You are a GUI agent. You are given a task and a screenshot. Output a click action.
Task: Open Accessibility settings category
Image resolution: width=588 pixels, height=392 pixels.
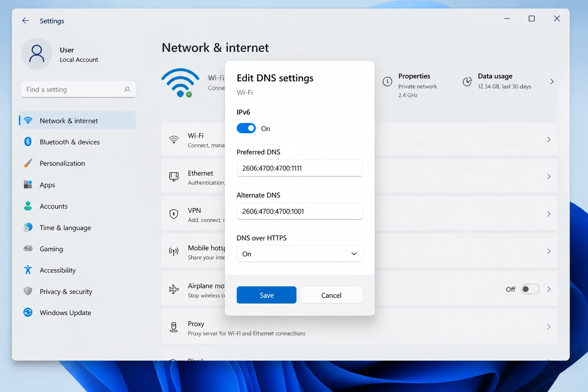coord(77,270)
